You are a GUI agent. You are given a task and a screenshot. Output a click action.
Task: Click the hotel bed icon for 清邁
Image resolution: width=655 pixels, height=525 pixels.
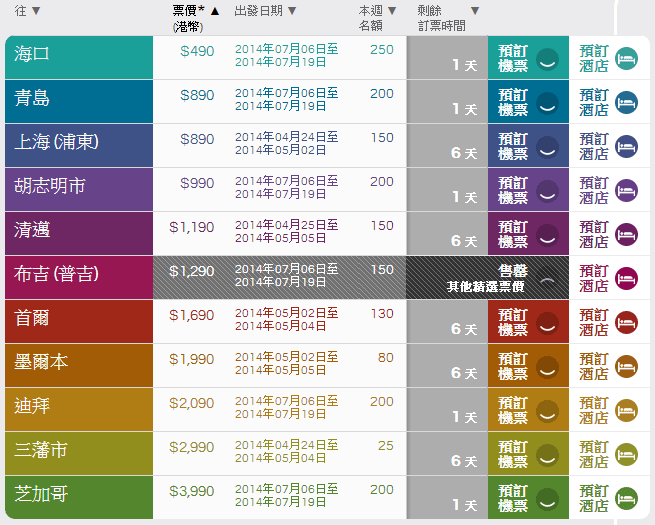coord(626,234)
